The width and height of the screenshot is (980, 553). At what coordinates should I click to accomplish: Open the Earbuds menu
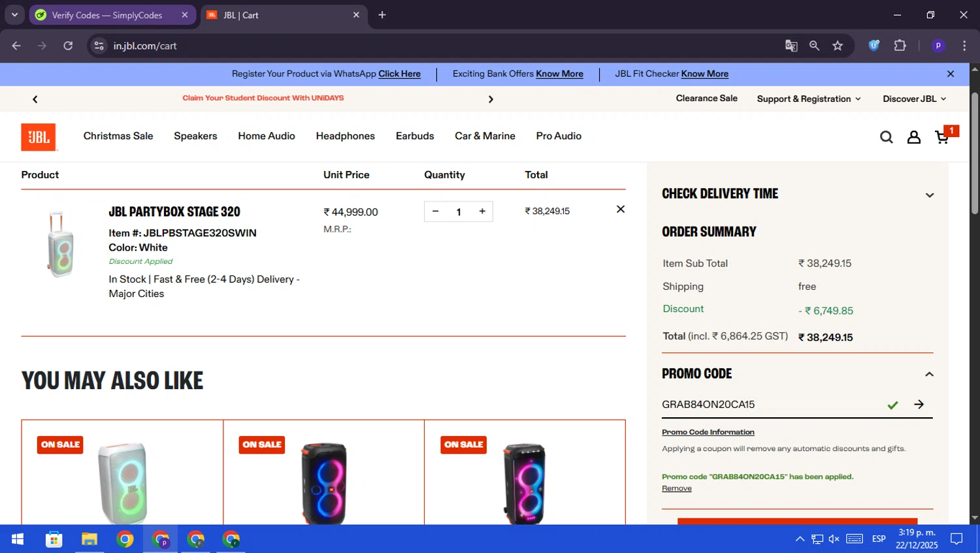tap(415, 136)
